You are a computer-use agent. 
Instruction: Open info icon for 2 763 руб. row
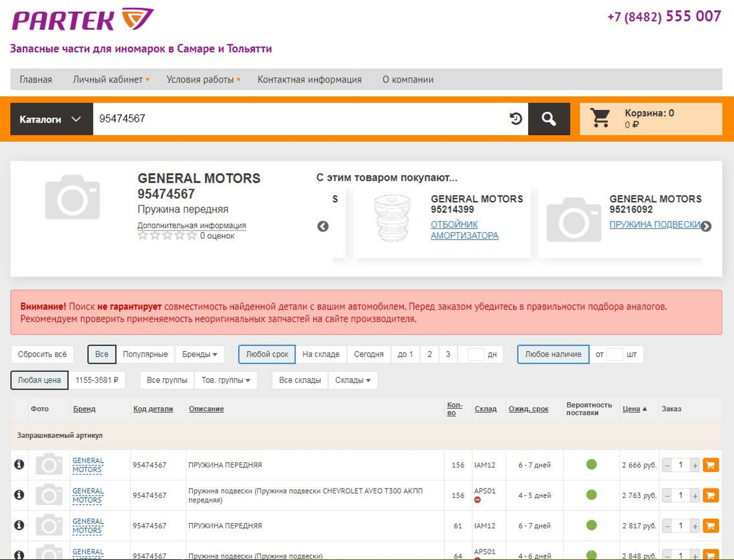19,495
